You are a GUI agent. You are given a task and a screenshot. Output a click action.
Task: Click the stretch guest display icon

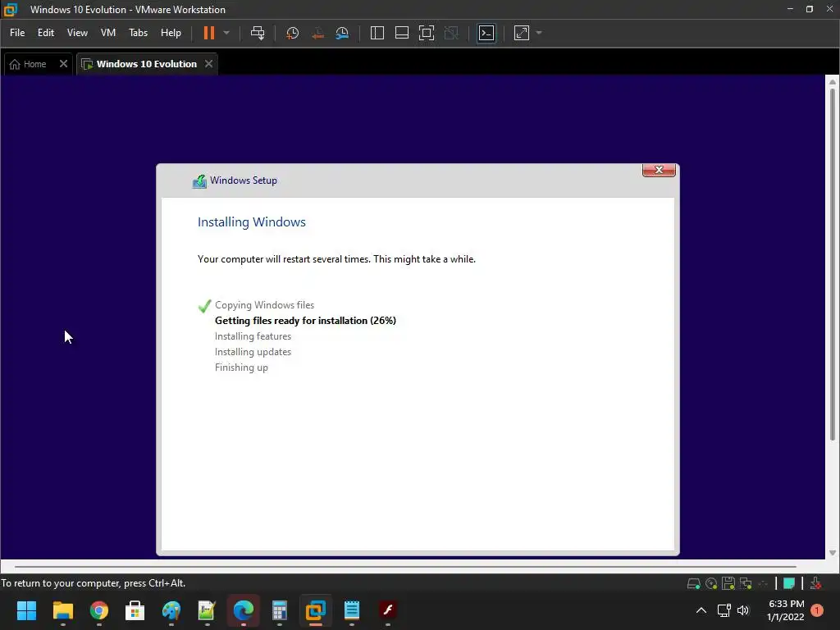click(x=522, y=33)
